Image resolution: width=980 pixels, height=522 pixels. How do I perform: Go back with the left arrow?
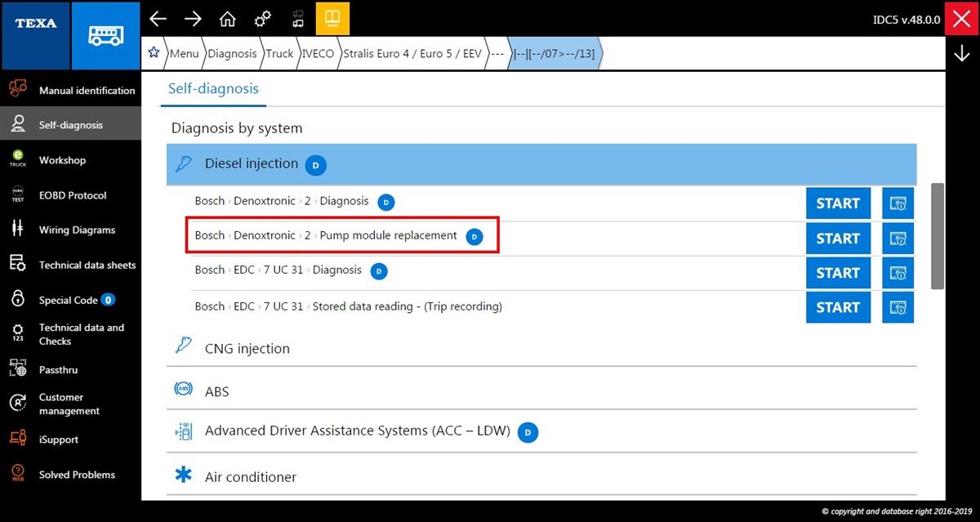click(x=158, y=19)
